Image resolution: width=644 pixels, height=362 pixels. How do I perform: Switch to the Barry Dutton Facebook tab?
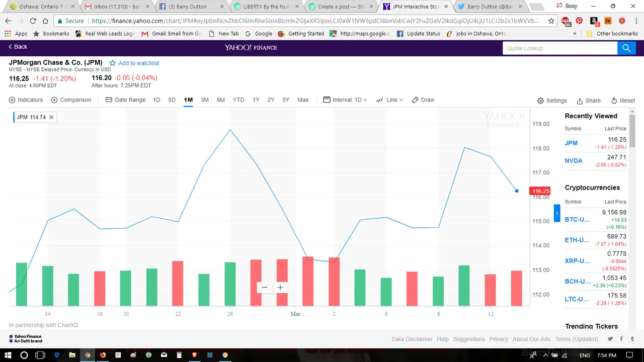point(190,7)
